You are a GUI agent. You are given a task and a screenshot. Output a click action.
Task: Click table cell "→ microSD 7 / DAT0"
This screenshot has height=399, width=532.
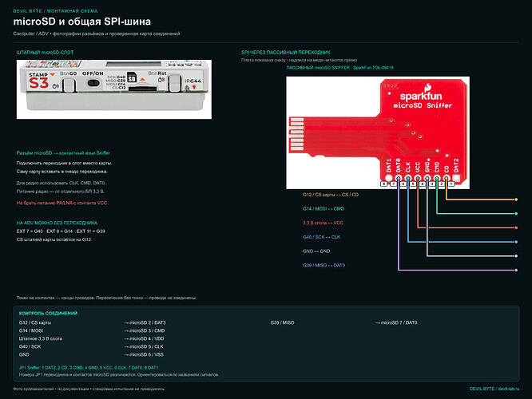[x=396, y=322]
